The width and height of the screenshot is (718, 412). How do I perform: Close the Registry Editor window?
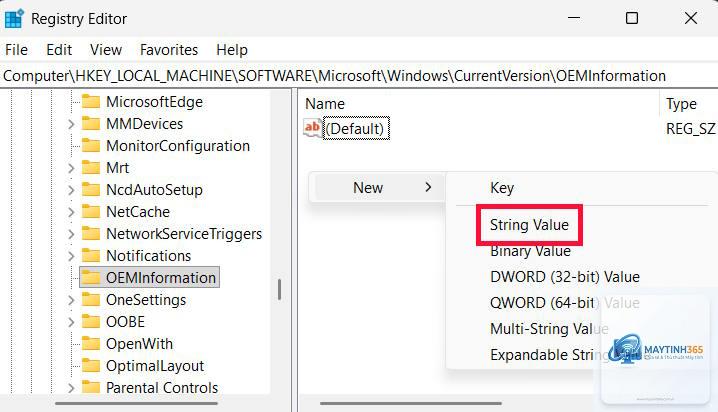[691, 18]
